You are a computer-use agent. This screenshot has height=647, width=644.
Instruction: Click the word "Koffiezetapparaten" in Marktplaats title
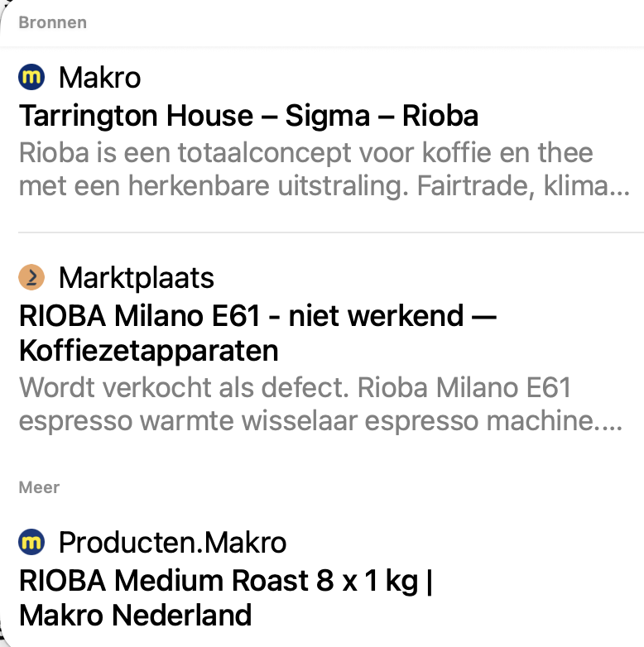tap(148, 352)
